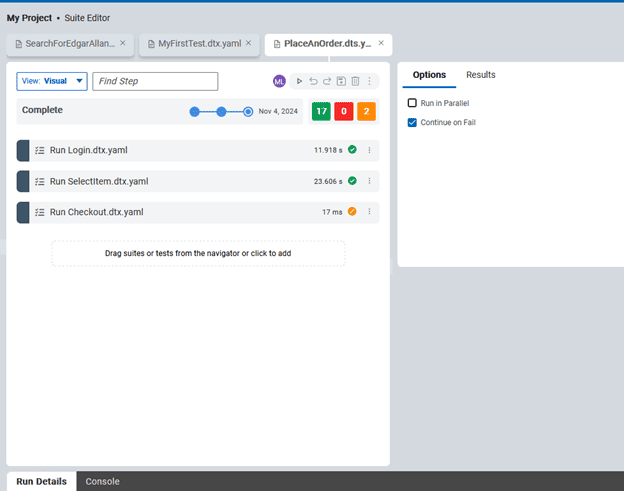Open more options for Run Login.dtx.yaml
Viewport: 624px width, 491px height.
tap(369, 150)
